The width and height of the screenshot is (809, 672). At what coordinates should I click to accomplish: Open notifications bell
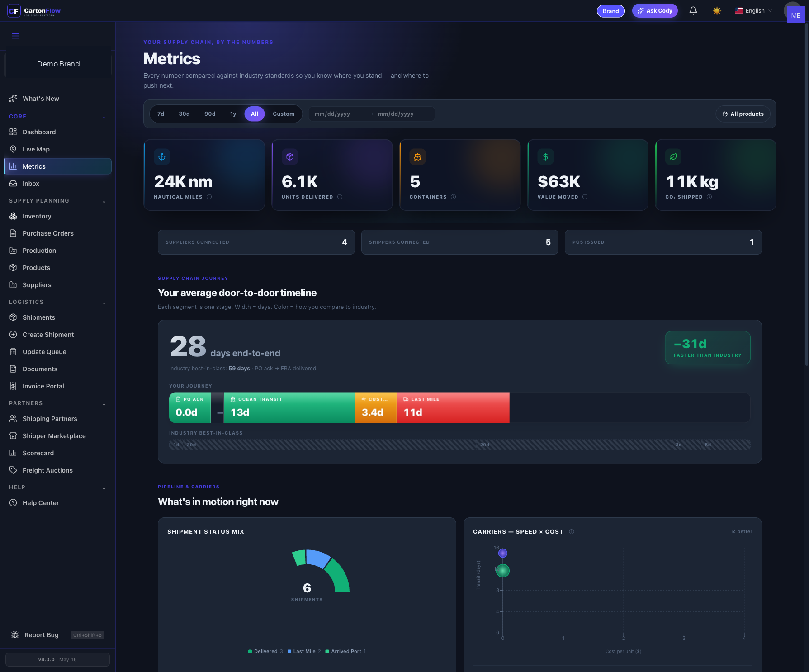tap(693, 11)
